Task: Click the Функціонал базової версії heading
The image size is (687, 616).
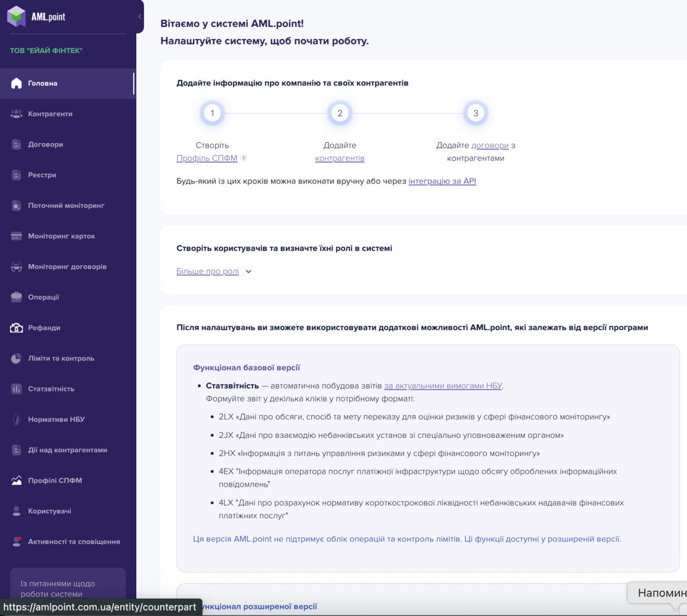Action: (x=247, y=368)
